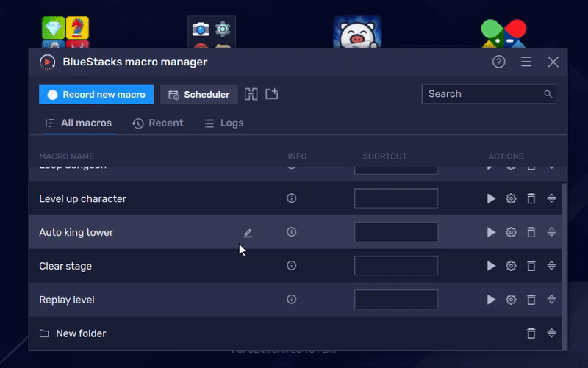Image resolution: width=588 pixels, height=368 pixels.
Task: Click shortcut field for Auto king tower
Action: coord(396,232)
